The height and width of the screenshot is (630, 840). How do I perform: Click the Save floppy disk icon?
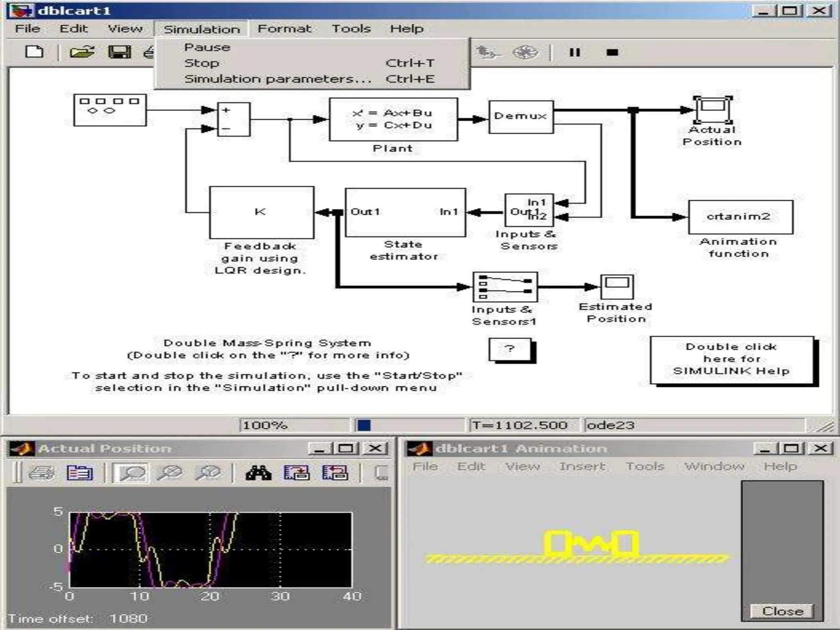coord(119,52)
